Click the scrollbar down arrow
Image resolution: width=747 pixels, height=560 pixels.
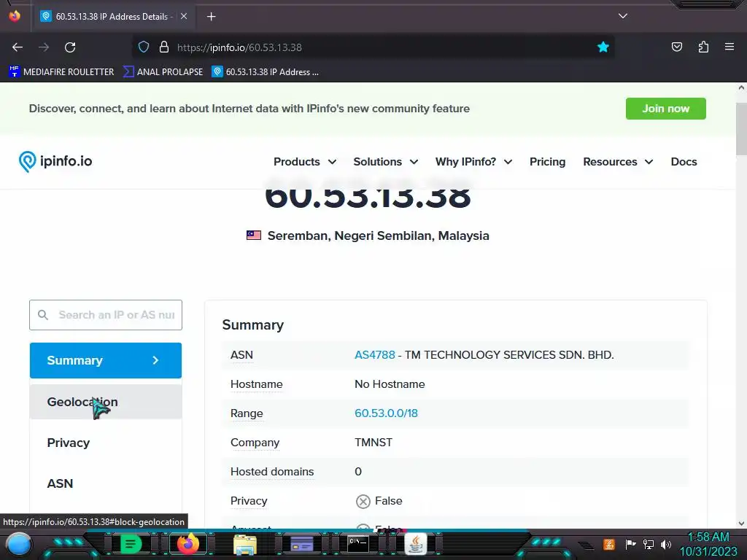click(x=741, y=524)
